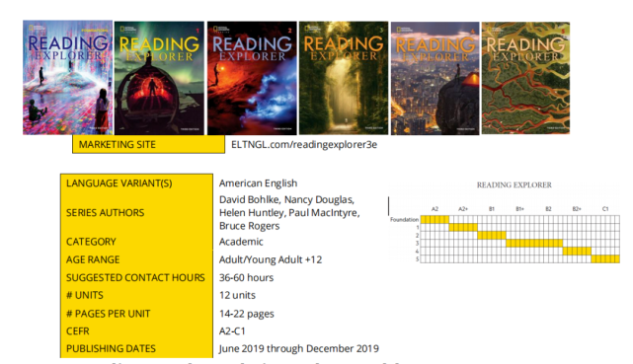Select the Reading Explorer 1 aurora cover

pyautogui.click(x=159, y=78)
